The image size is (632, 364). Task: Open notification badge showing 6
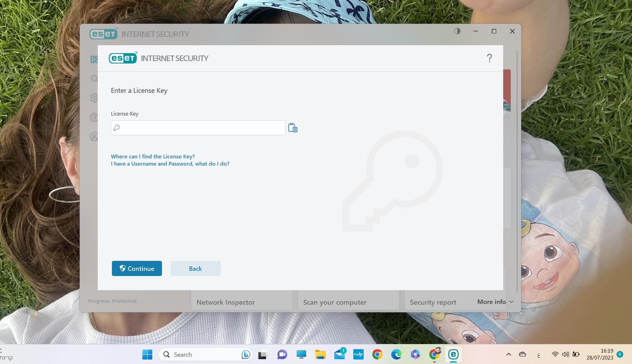point(620,354)
